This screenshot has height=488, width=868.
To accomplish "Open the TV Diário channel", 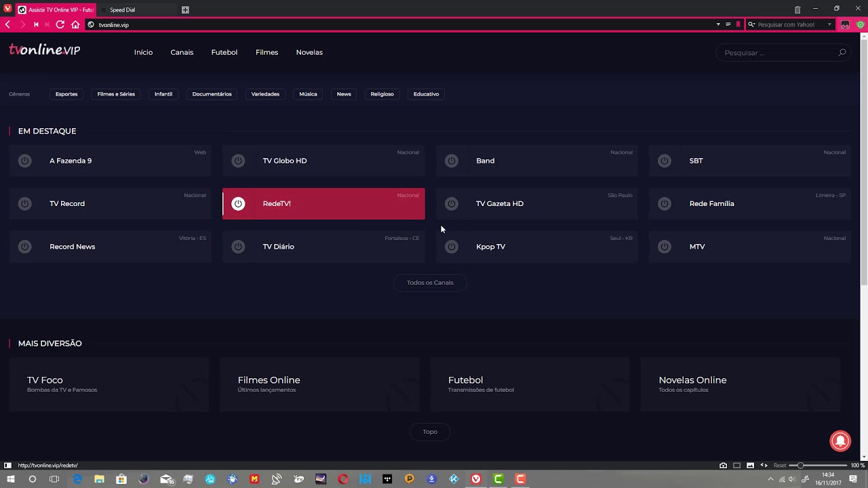I will coord(323,247).
